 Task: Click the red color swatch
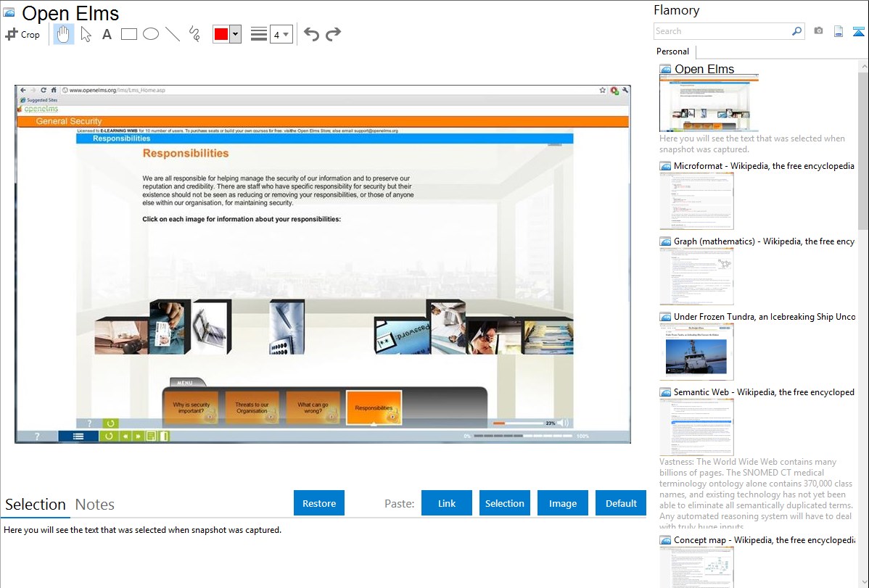[221, 34]
